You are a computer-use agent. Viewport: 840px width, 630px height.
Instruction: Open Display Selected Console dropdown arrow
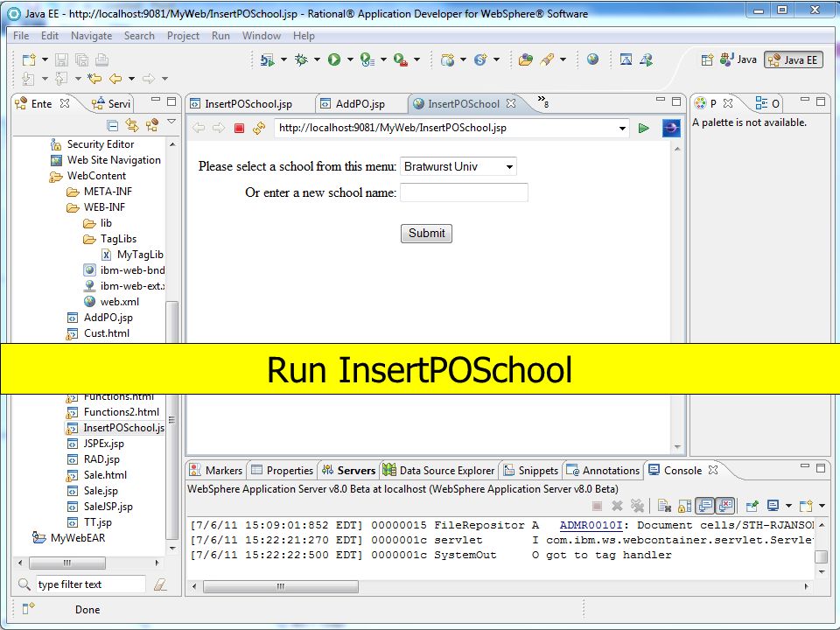tap(788, 505)
